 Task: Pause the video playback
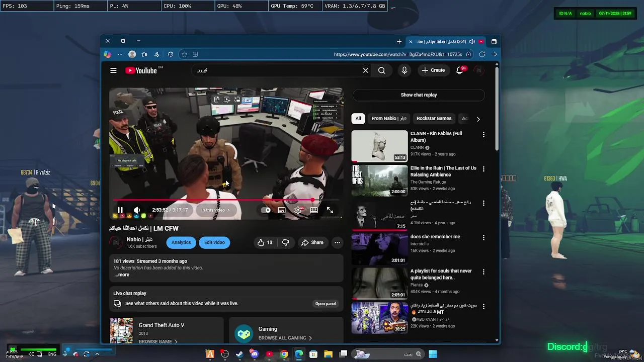pyautogui.click(x=120, y=210)
